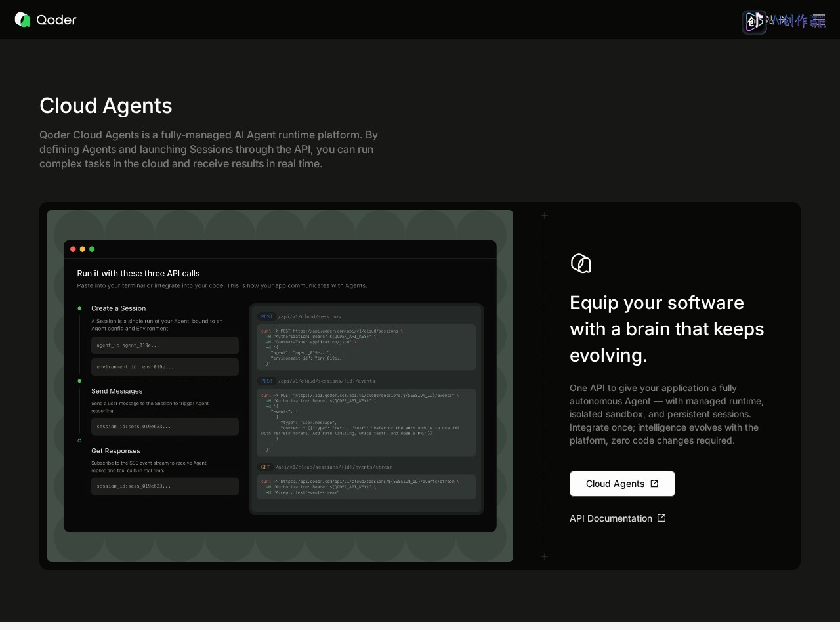
Task: Click the "One API to give your application" paragraph
Action: click(667, 414)
